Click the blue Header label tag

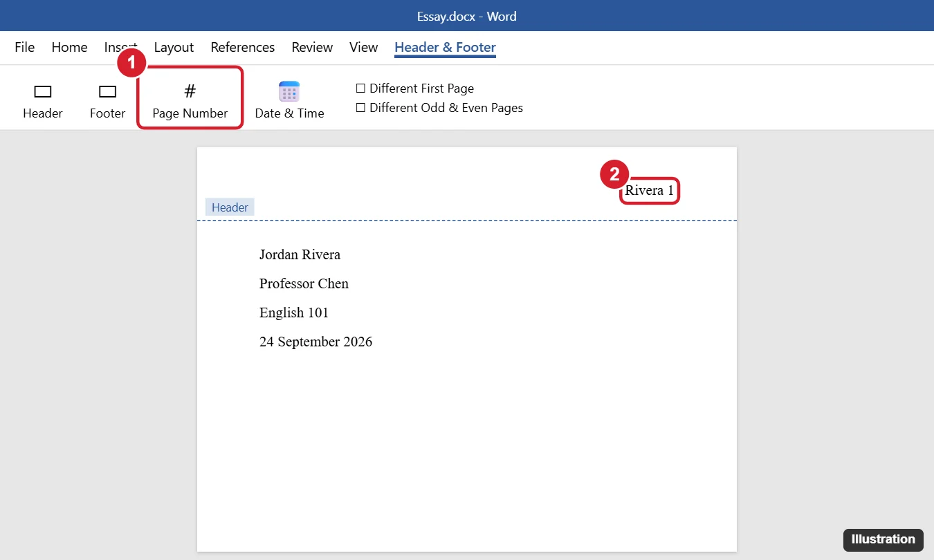point(230,207)
